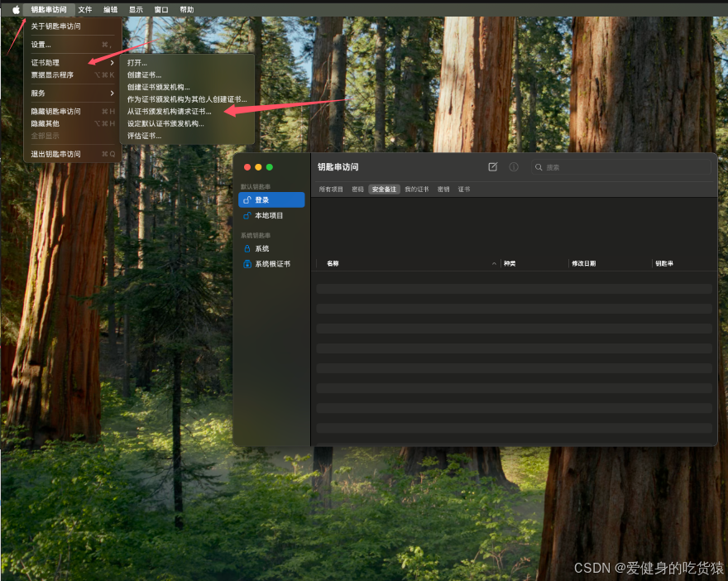Select 作为证书颁发机构为其他人创建证书...

pyautogui.click(x=187, y=99)
